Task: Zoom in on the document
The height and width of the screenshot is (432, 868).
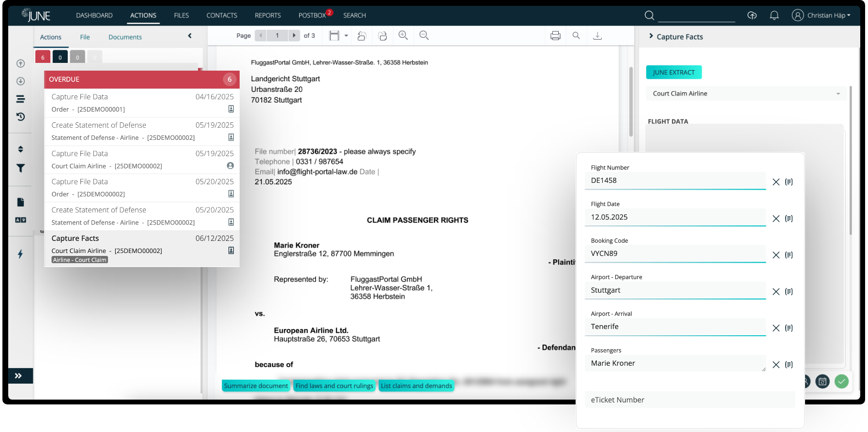Action: click(x=403, y=35)
